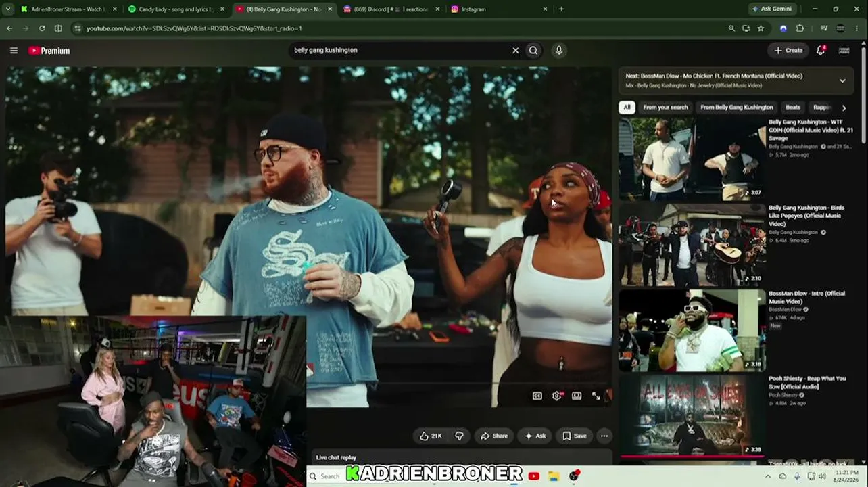Save the video to a playlist
Screen dimensions: 868x487
575,436
